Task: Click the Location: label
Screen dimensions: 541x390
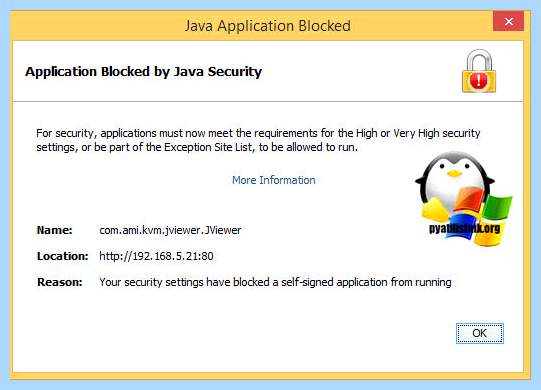Action: tap(62, 256)
